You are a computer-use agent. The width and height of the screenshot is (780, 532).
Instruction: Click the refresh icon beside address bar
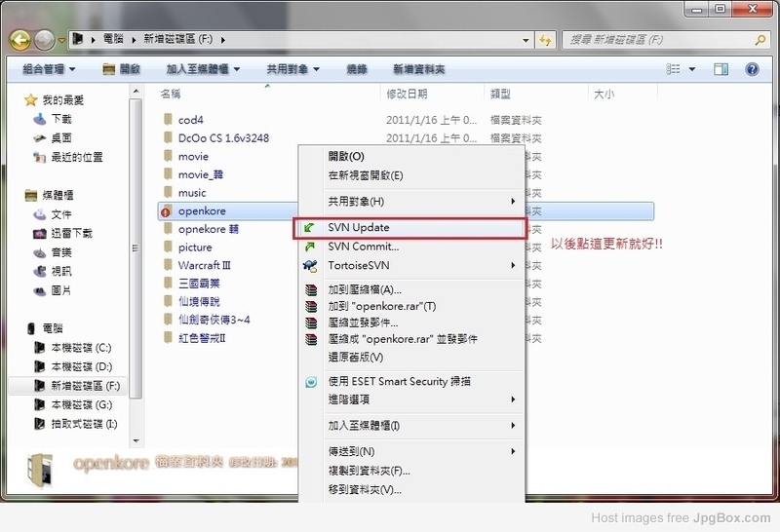point(547,40)
